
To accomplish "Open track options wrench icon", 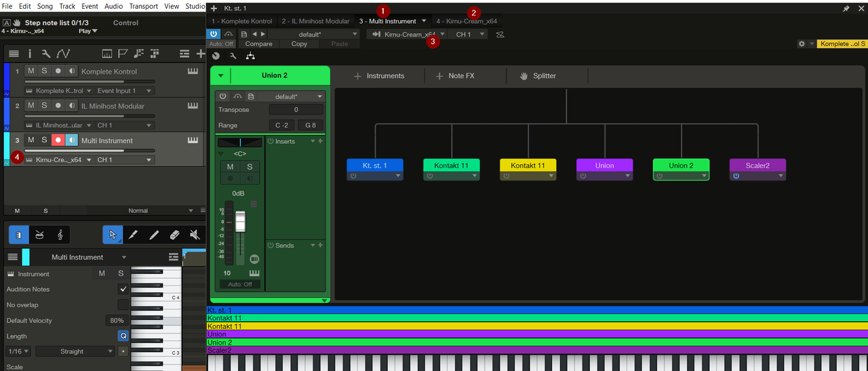I will pyautogui.click(x=45, y=54).
